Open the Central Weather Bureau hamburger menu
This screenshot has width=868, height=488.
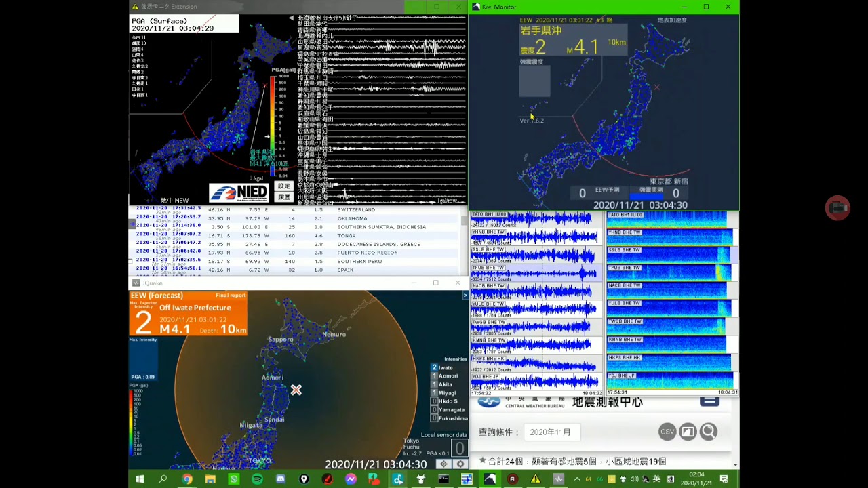[709, 400]
